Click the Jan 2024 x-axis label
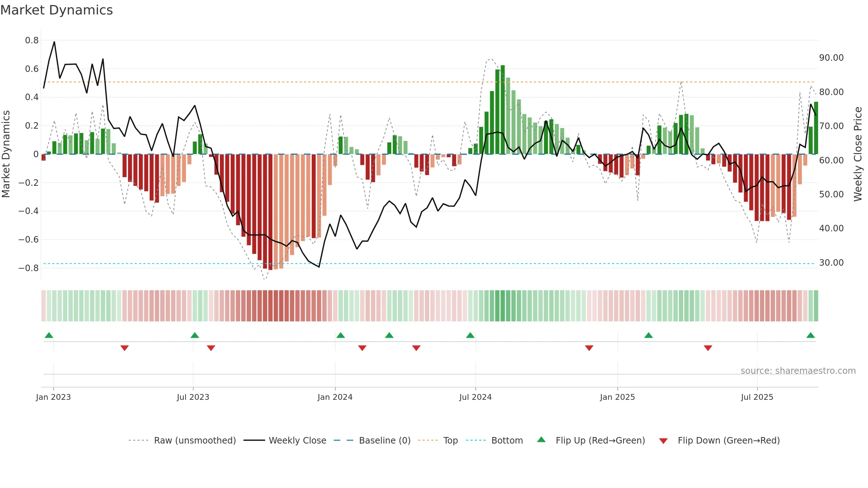 [x=335, y=397]
